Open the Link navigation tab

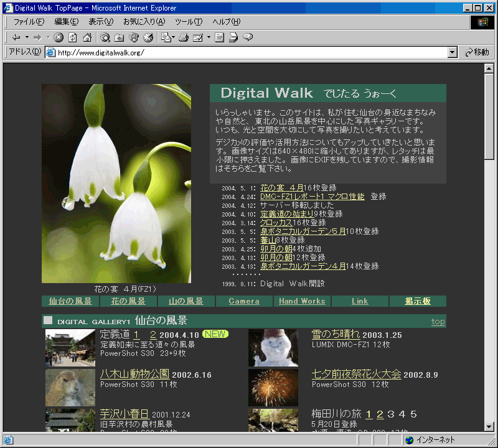(x=360, y=301)
